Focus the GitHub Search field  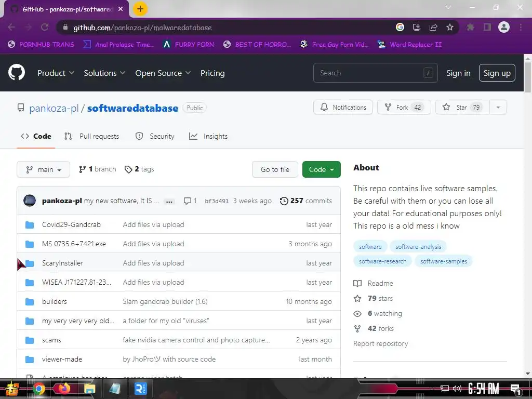(x=375, y=73)
